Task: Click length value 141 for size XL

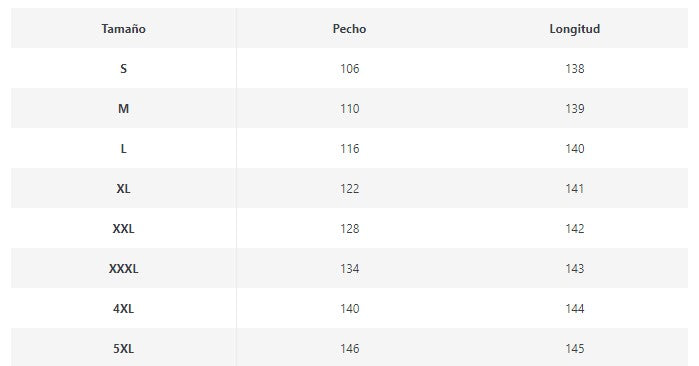Action: (x=575, y=189)
